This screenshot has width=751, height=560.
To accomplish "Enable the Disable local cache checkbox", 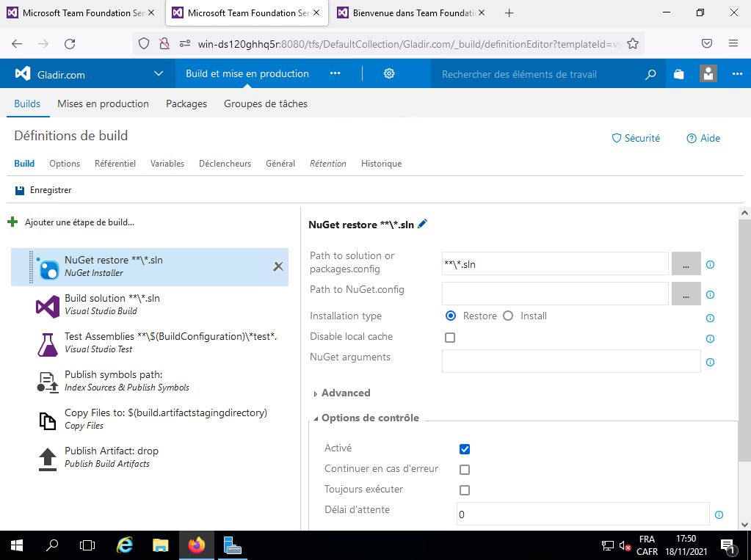I will pos(450,338).
